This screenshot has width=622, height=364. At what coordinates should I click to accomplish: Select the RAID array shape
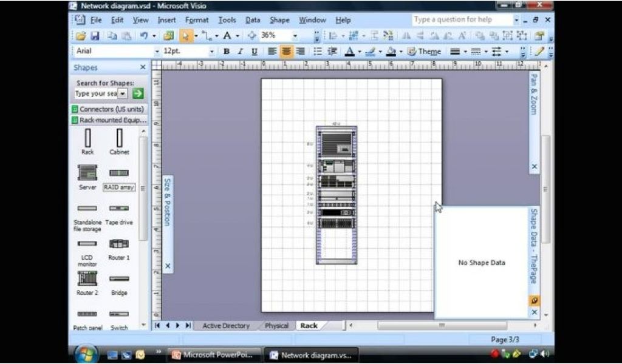(119, 179)
